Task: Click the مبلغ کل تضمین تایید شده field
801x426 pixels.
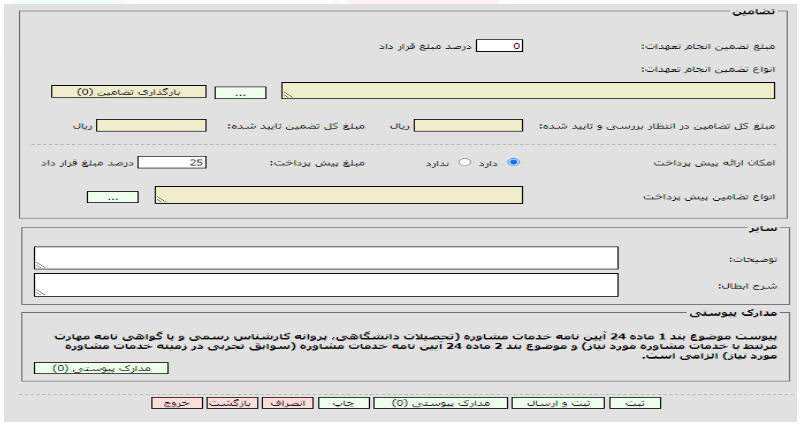Action: click(x=151, y=126)
